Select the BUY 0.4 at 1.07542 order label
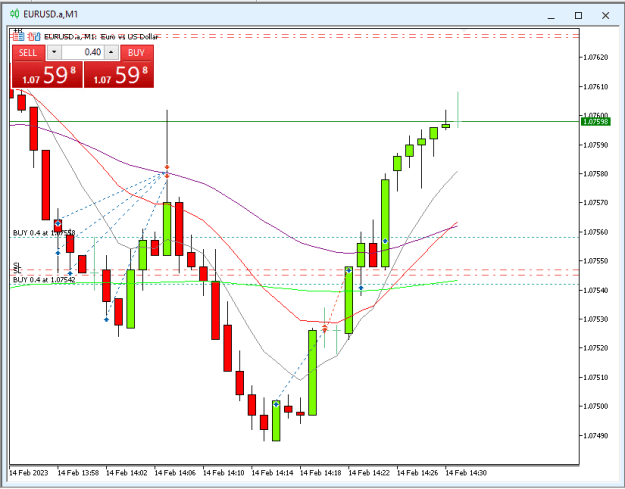This screenshot has width=625, height=489. [44, 280]
